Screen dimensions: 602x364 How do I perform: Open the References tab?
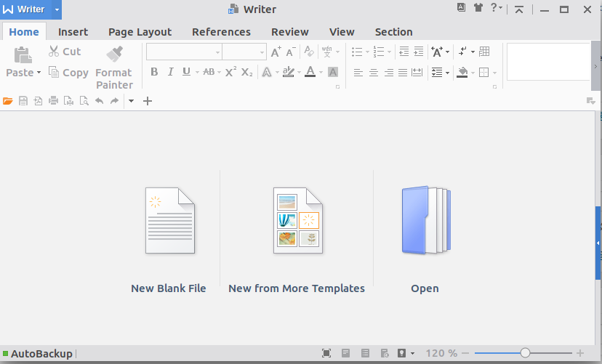(x=221, y=32)
